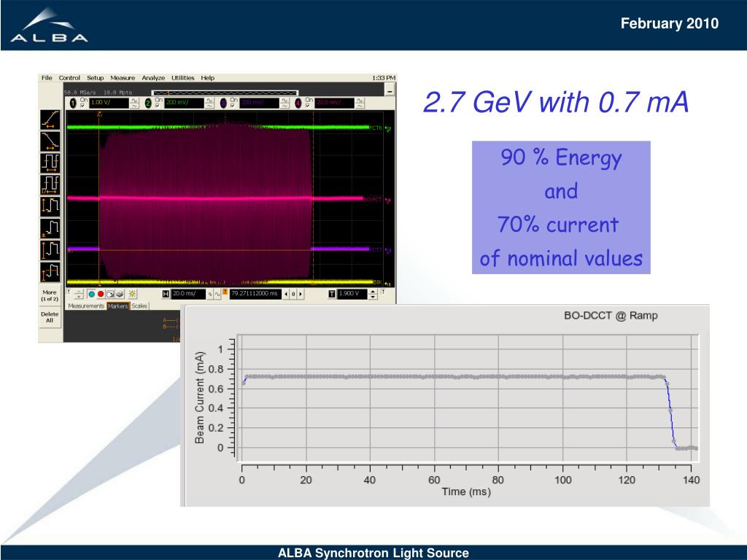Click the sun-shaped intensity icon

pyautogui.click(x=132, y=295)
